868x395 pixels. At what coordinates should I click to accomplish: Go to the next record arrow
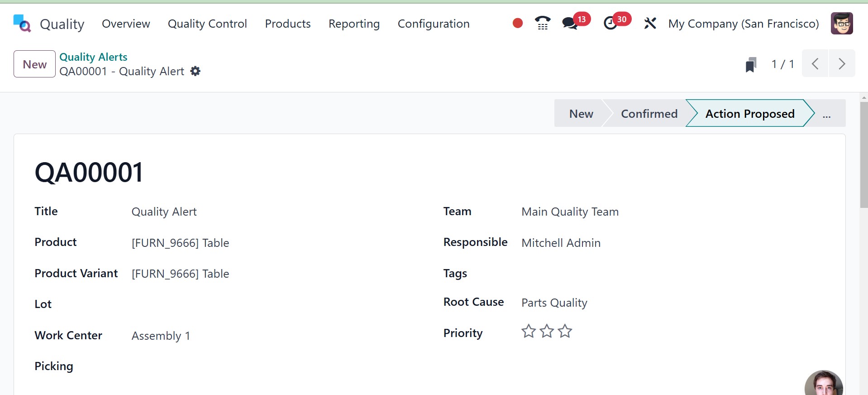(841, 64)
